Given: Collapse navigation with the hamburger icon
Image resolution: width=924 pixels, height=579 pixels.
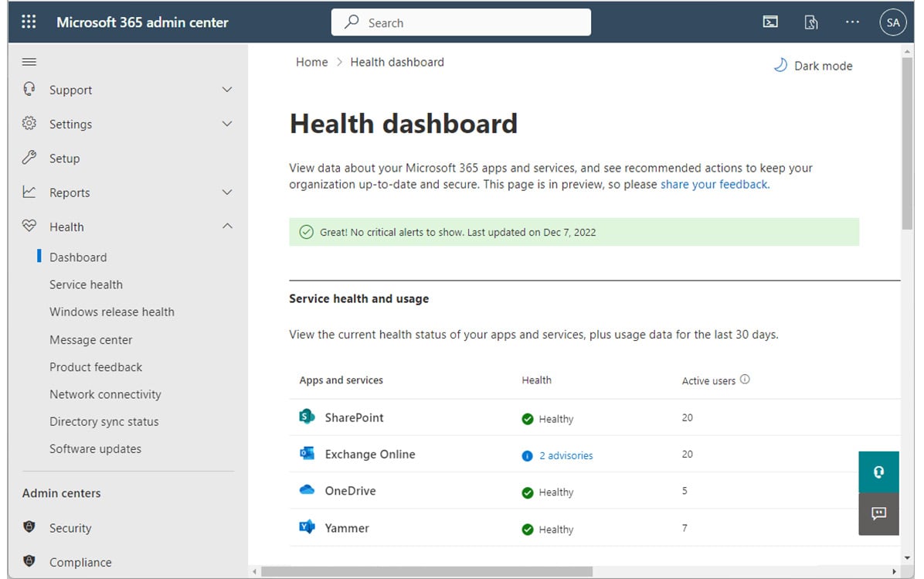Looking at the screenshot, I should (29, 62).
